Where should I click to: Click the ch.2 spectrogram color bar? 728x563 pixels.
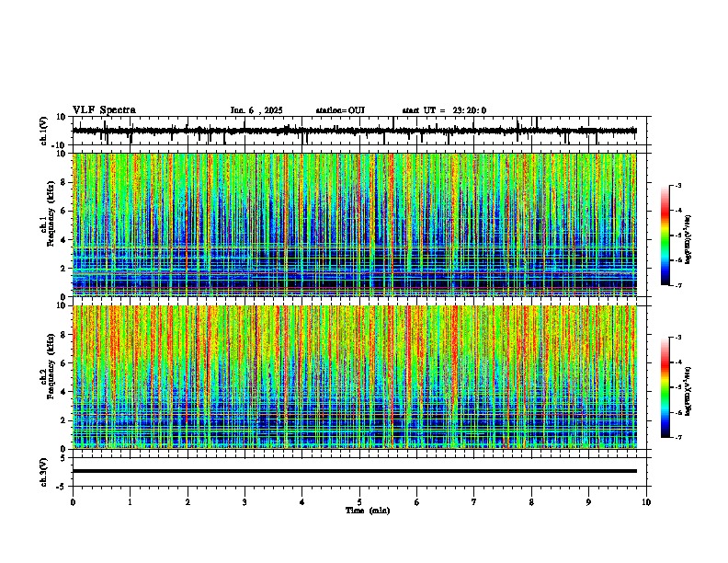pyautogui.click(x=665, y=387)
